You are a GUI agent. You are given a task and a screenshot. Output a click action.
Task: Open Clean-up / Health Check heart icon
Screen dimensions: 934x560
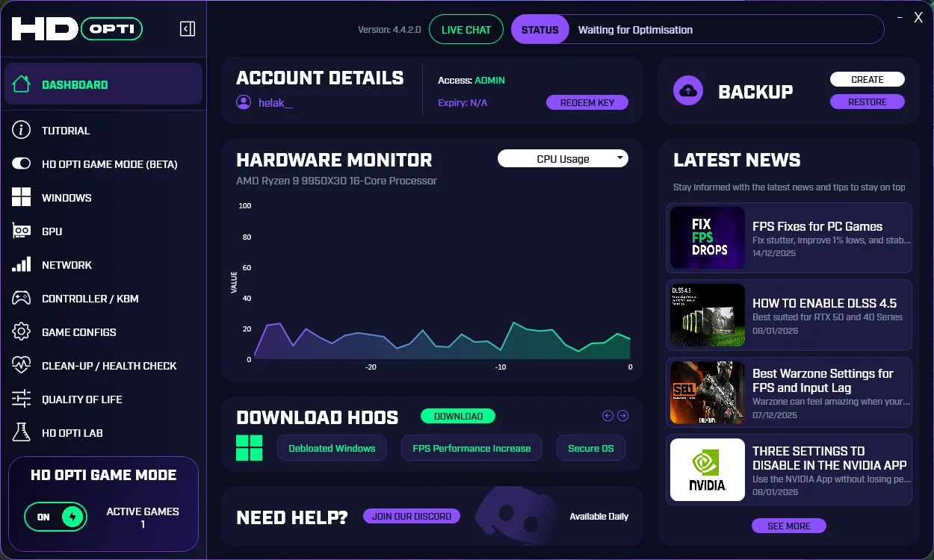tap(21, 366)
